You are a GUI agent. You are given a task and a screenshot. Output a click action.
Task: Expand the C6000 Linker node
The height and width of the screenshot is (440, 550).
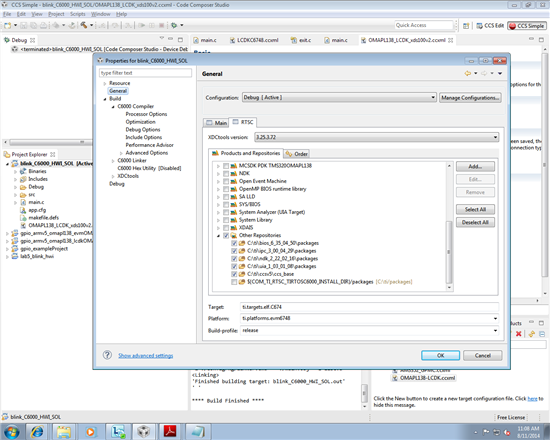(x=113, y=160)
